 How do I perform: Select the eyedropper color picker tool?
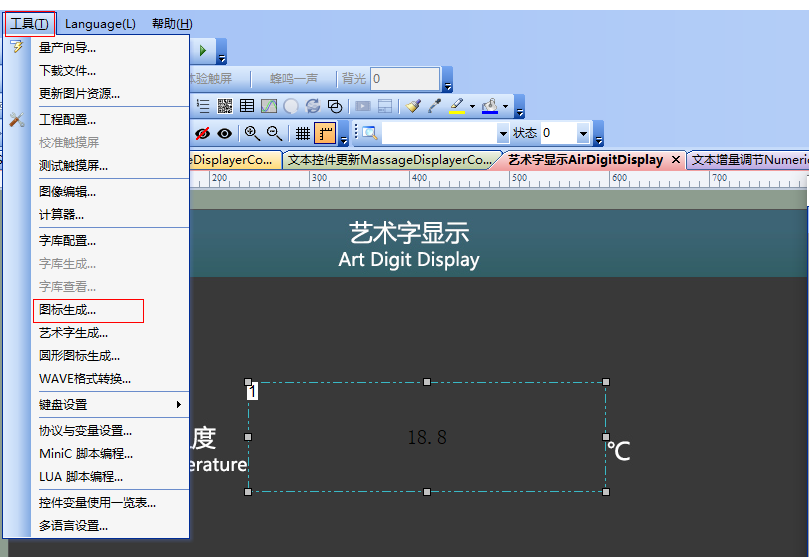point(435,106)
